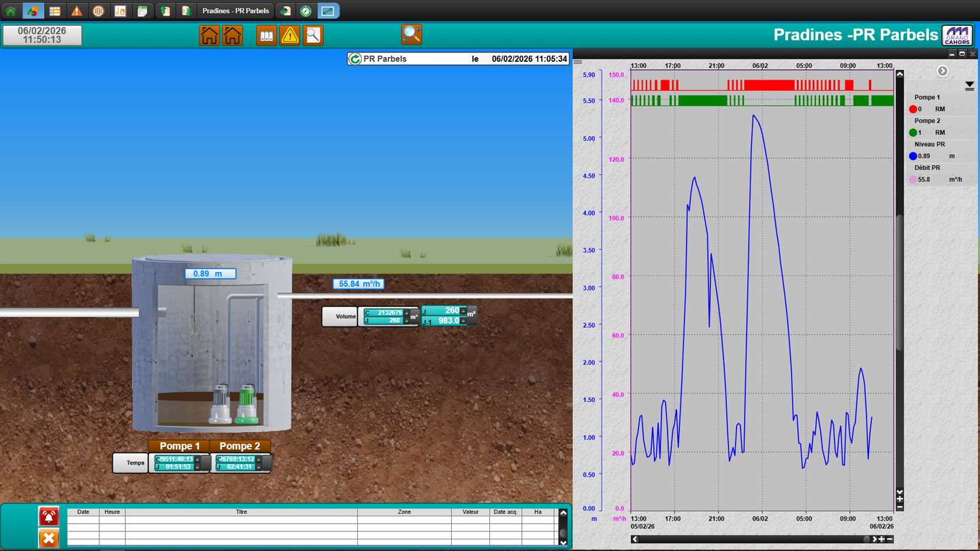Collapse the legend panel with round chevron

tap(943, 71)
